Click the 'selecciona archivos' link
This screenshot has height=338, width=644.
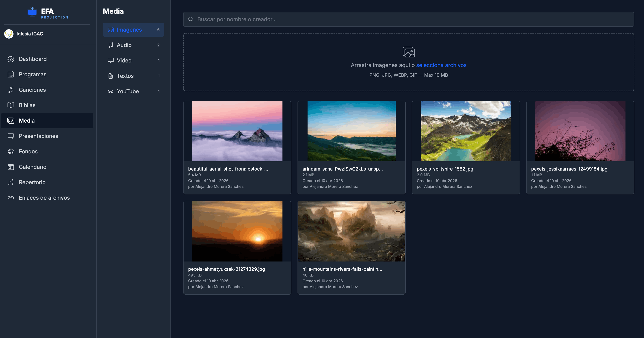(441, 65)
